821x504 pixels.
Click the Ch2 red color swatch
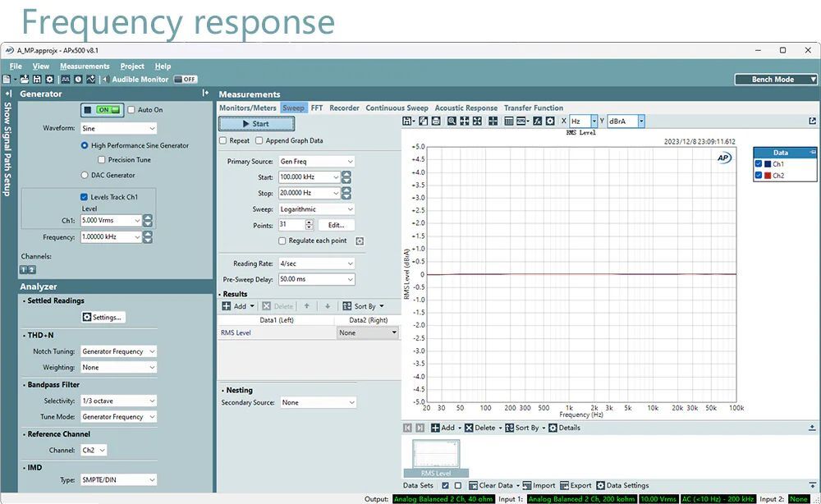(x=768, y=176)
